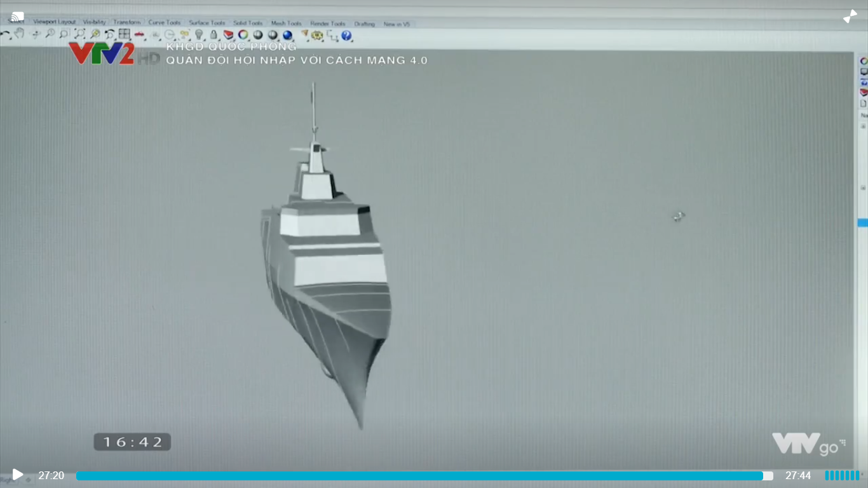The width and height of the screenshot is (868, 488).
Task: Click the four-viewport grid layout icon
Action: coord(125,34)
